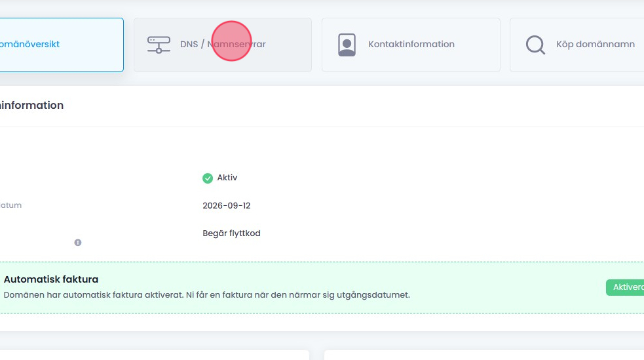Image resolution: width=644 pixels, height=360 pixels.
Task: Switch to the Kontaktinformation tab
Action: (411, 45)
